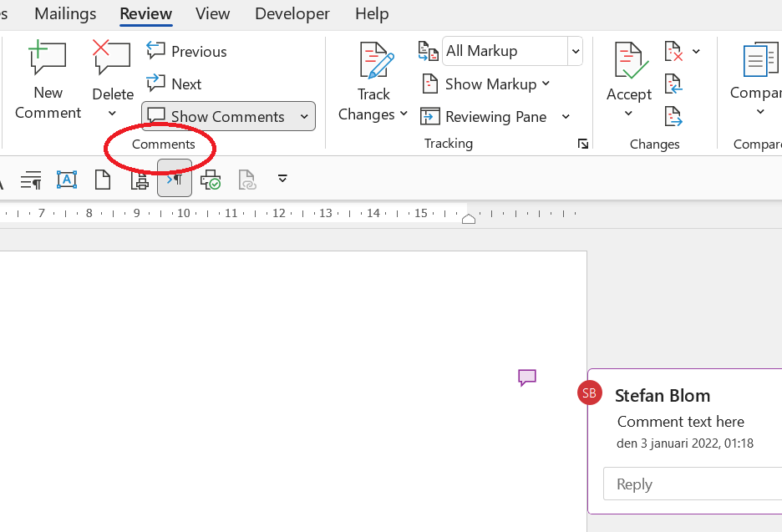Click the SB avatar of Stefan Blom
The image size is (782, 532).
click(x=590, y=393)
